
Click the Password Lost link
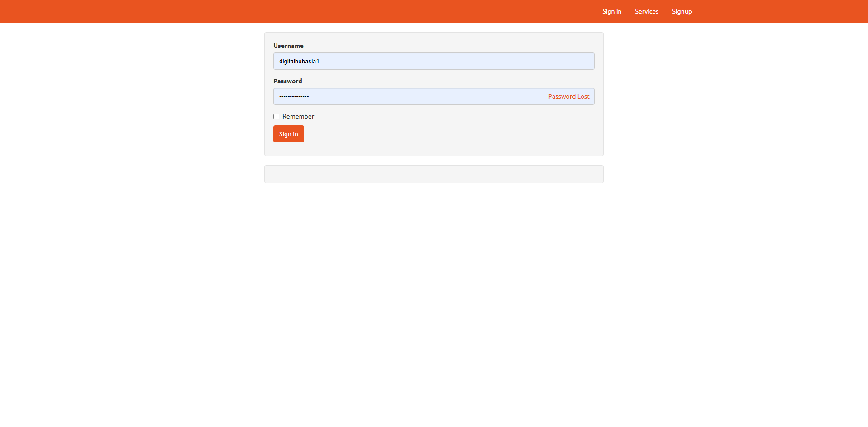coord(568,96)
